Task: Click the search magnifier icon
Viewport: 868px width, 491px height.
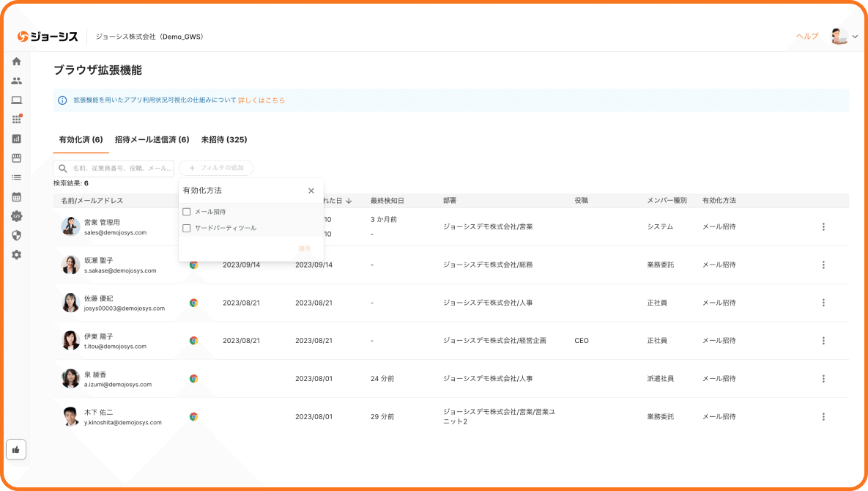Action: (63, 169)
